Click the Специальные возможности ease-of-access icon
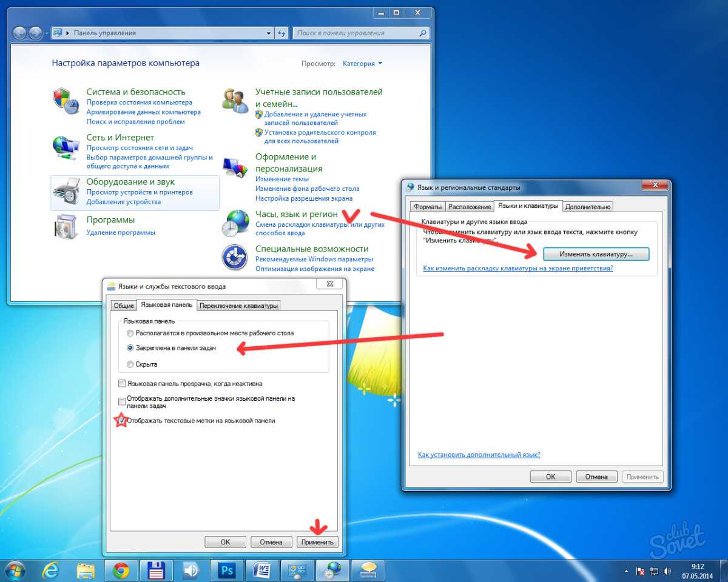Screen dimensions: 728x582 [235, 258]
